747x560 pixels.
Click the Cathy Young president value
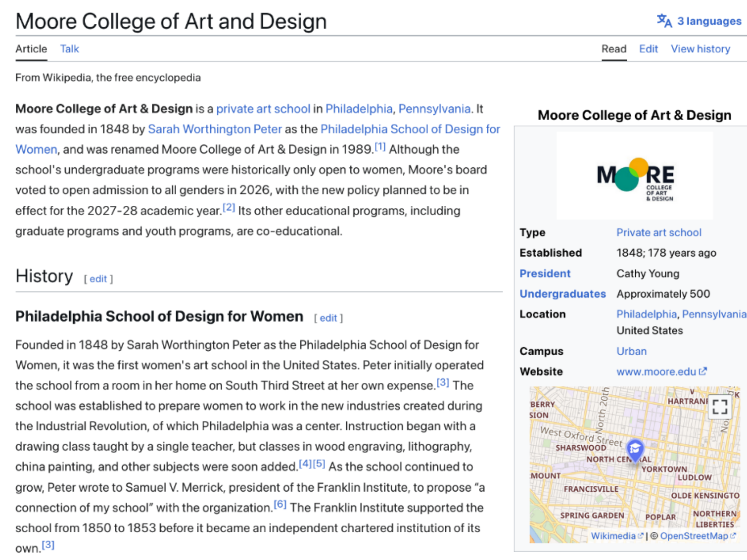[x=648, y=274]
